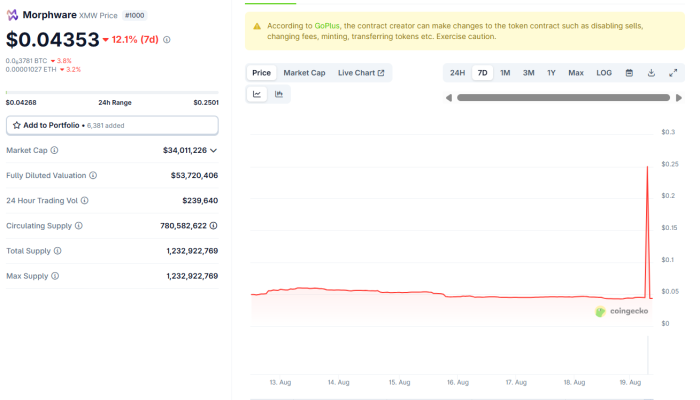Switch to candlestick chart view
The image size is (700, 400).
coord(279,94)
